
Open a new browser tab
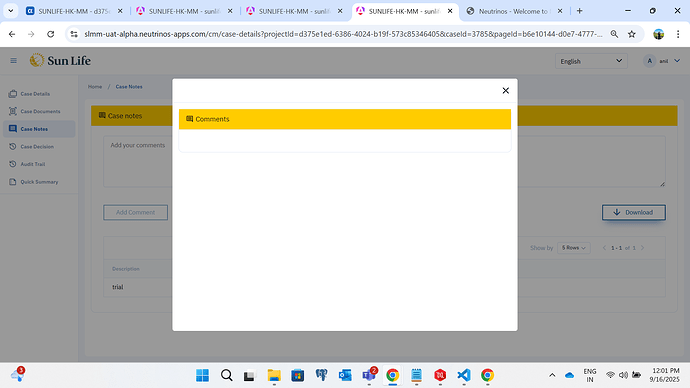580,11
